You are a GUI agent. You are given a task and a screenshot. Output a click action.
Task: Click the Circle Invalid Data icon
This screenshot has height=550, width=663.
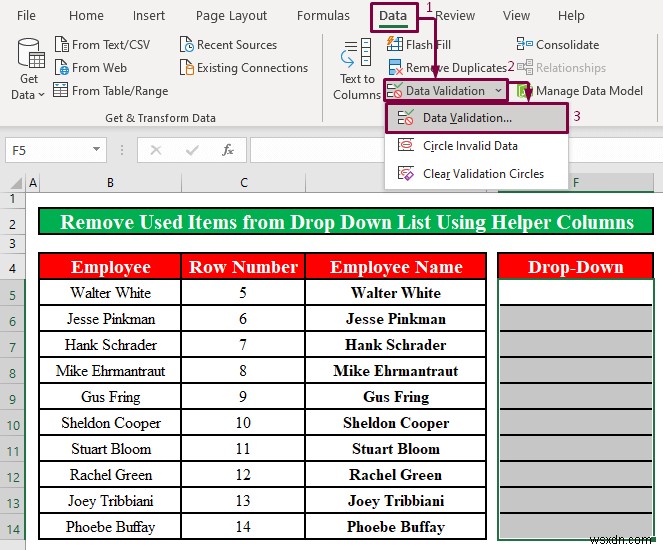(x=405, y=145)
